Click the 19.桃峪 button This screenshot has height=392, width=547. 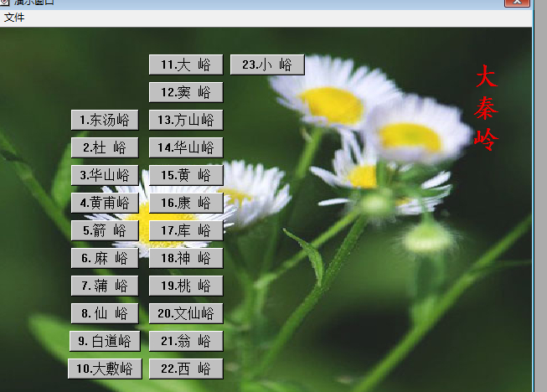click(186, 286)
